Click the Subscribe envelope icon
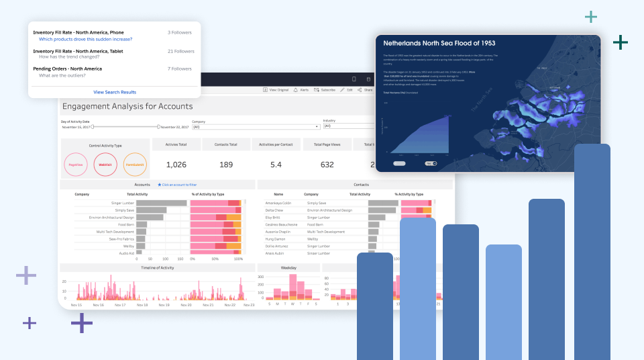The height and width of the screenshot is (360, 644). coord(317,89)
